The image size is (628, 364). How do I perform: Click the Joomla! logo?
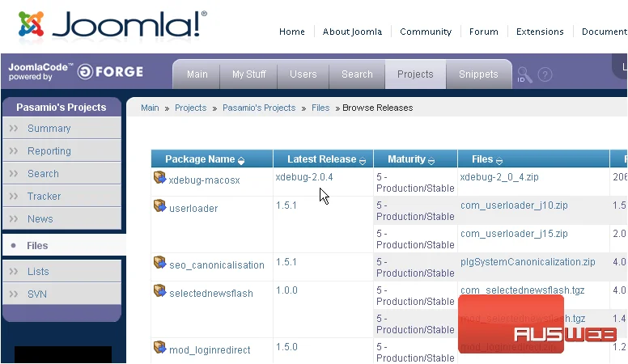coord(112,25)
